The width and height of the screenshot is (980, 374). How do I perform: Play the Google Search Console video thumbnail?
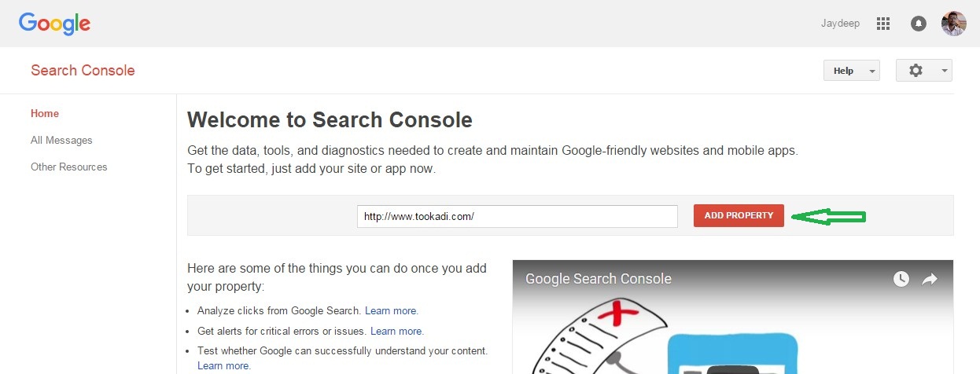(x=732, y=317)
